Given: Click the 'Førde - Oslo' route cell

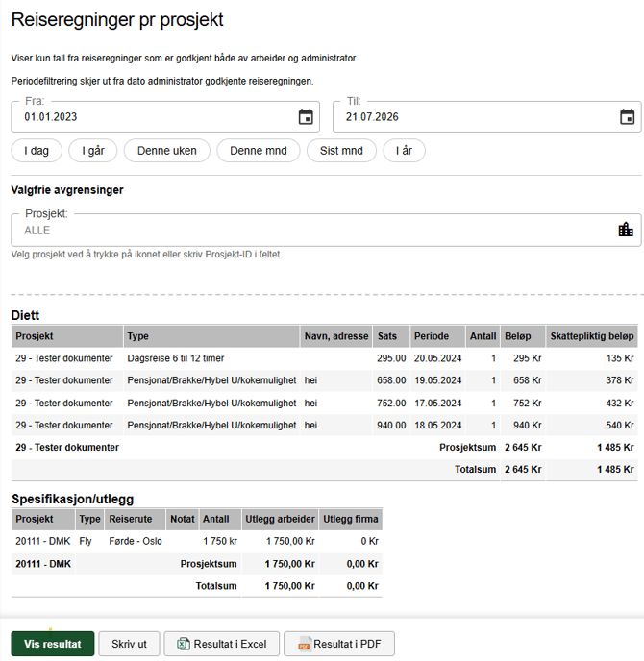Looking at the screenshot, I should coord(136,541).
